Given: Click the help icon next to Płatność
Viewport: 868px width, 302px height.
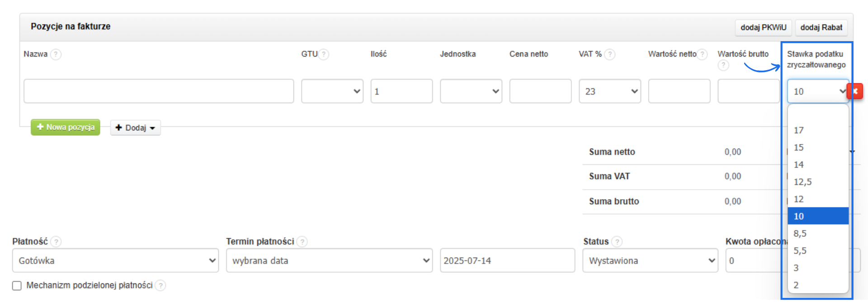Looking at the screenshot, I should click(56, 242).
